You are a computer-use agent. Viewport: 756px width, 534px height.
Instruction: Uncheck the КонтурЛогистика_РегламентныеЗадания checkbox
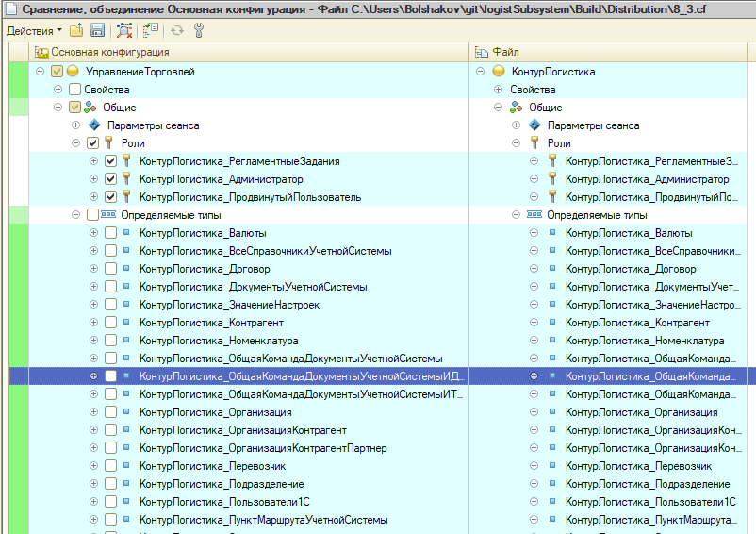[111, 161]
